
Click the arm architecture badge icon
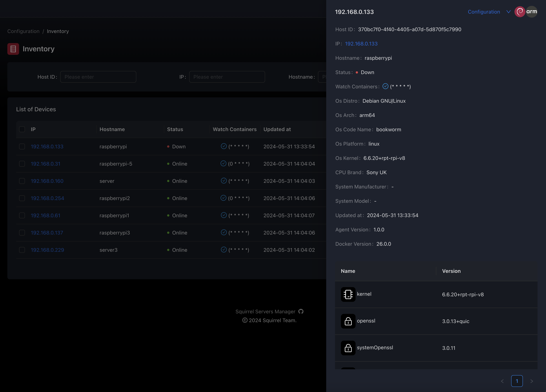(x=532, y=12)
